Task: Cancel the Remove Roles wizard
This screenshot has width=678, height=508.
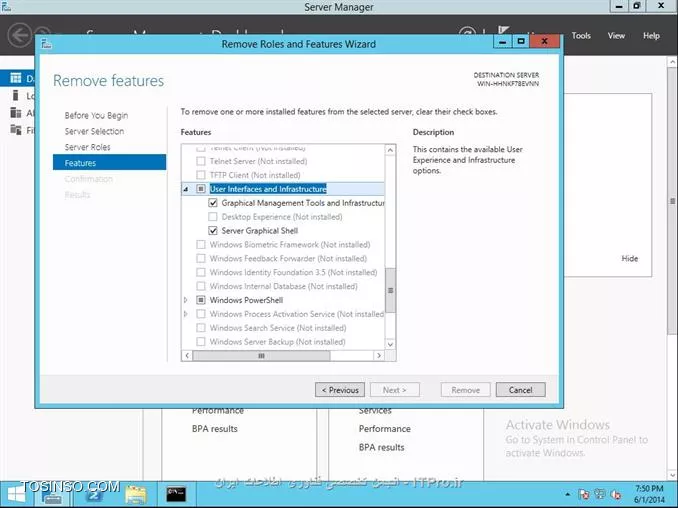Action: pyautogui.click(x=521, y=390)
